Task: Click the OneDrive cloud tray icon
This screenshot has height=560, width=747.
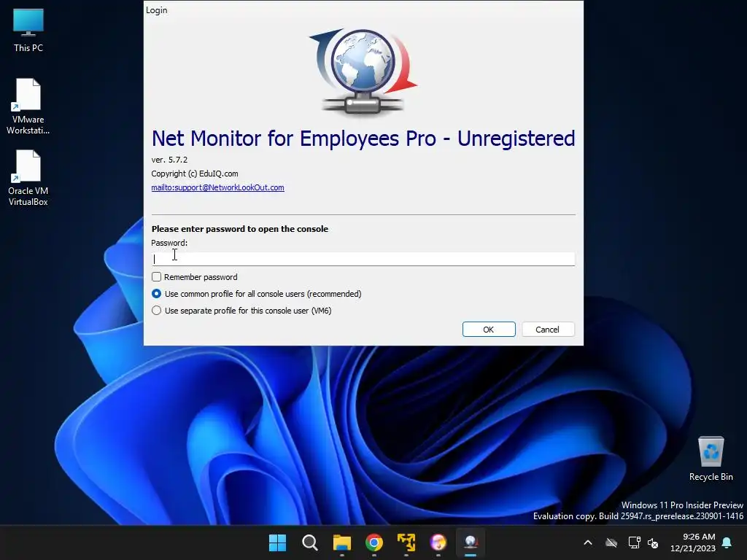Action: pyautogui.click(x=611, y=542)
